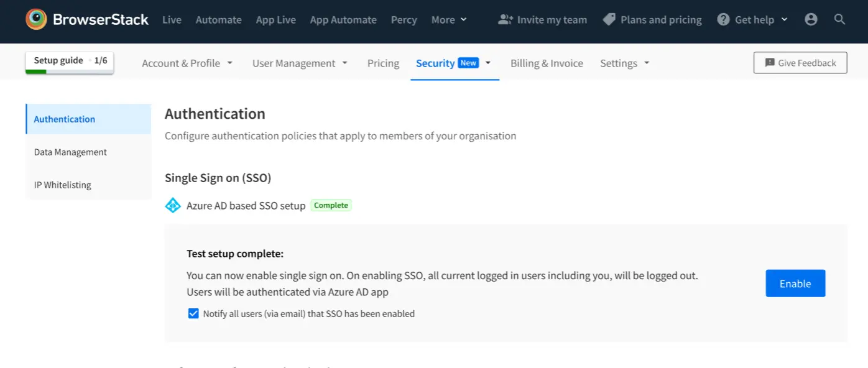Uncheck Notify all users via email checkbox

pos(193,313)
